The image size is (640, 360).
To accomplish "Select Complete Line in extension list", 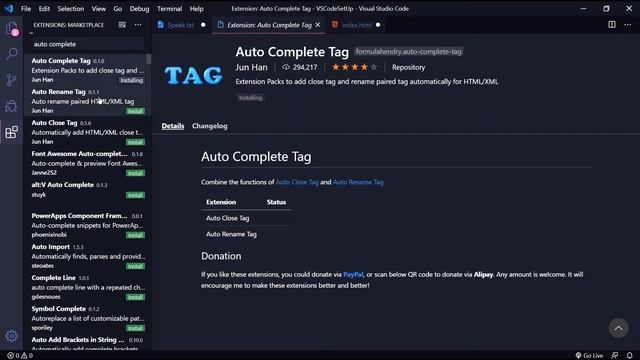I will pos(87,287).
